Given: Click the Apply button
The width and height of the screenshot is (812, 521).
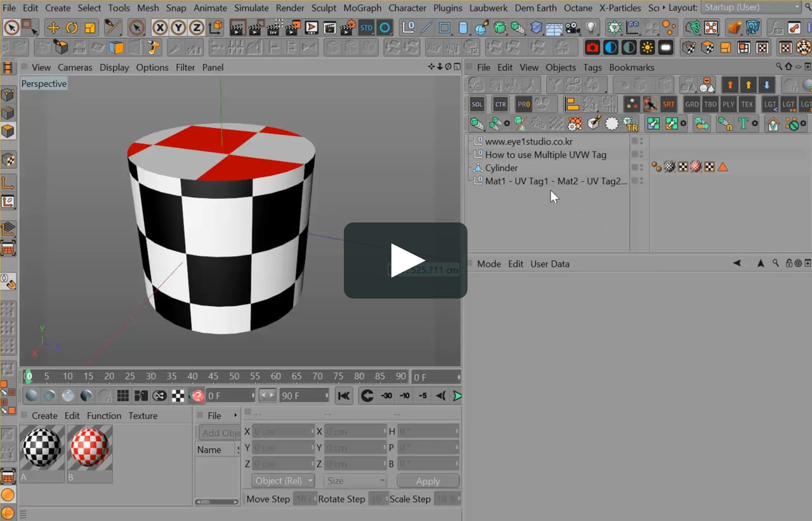Looking at the screenshot, I should (x=428, y=481).
